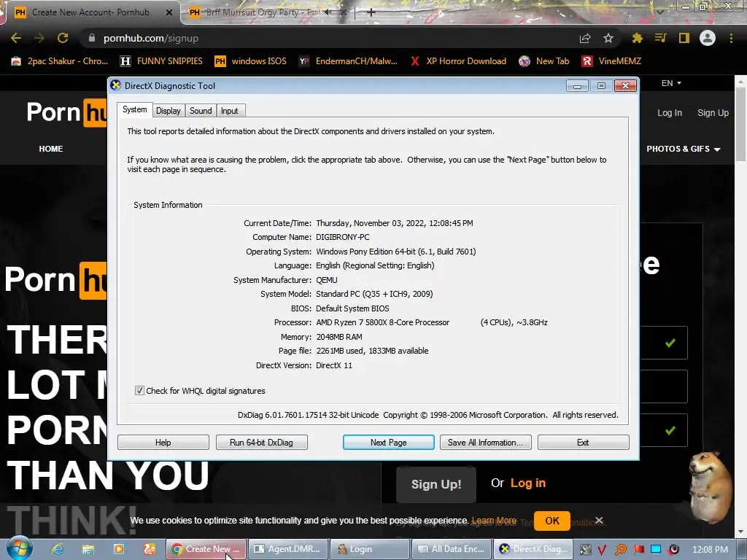Click the Next Page button
Image resolution: width=747 pixels, height=560 pixels.
(x=389, y=443)
